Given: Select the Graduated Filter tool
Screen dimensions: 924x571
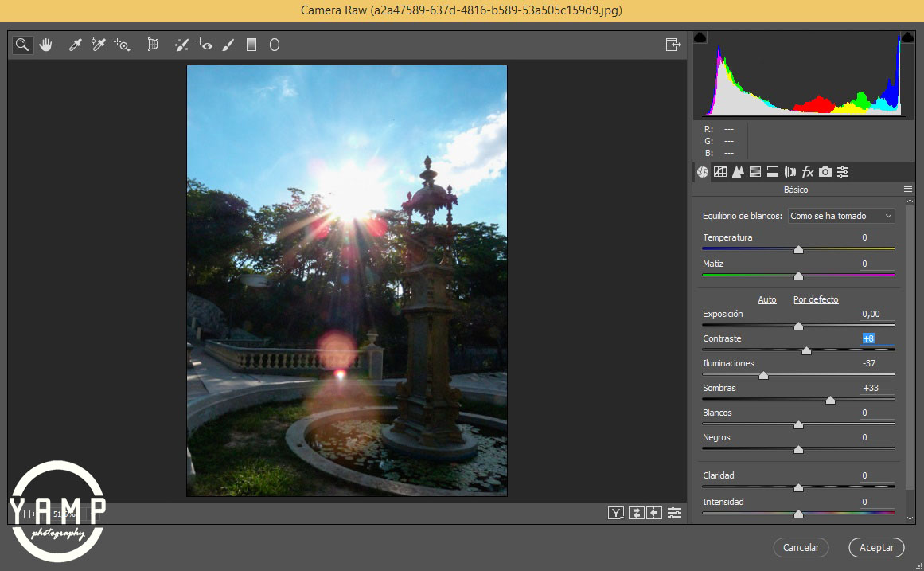Looking at the screenshot, I should click(x=251, y=45).
